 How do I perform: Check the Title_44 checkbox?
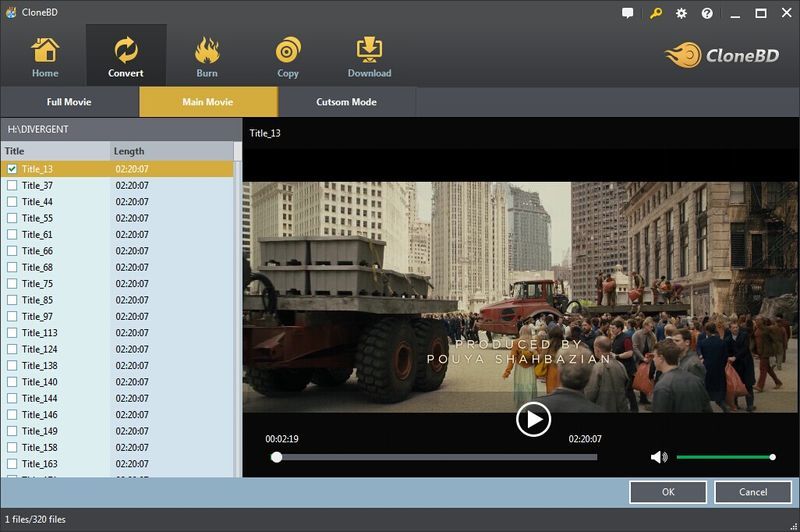pos(12,201)
